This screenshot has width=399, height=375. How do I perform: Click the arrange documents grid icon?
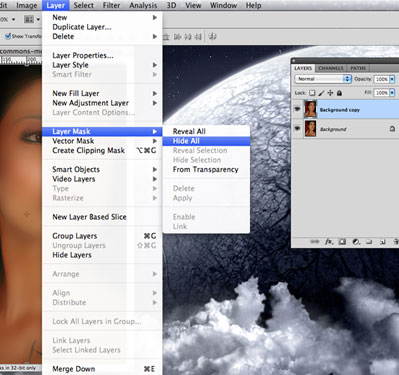point(29,19)
